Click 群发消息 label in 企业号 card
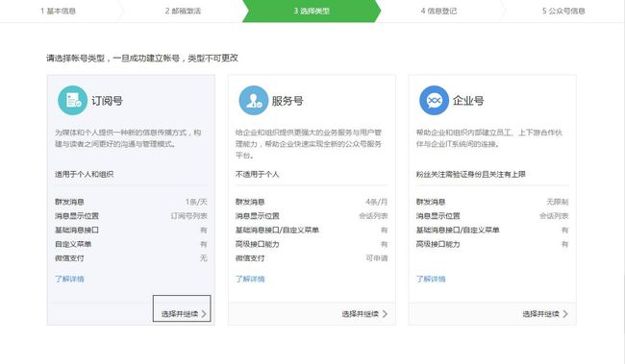The width and height of the screenshot is (625, 364). [x=431, y=202]
